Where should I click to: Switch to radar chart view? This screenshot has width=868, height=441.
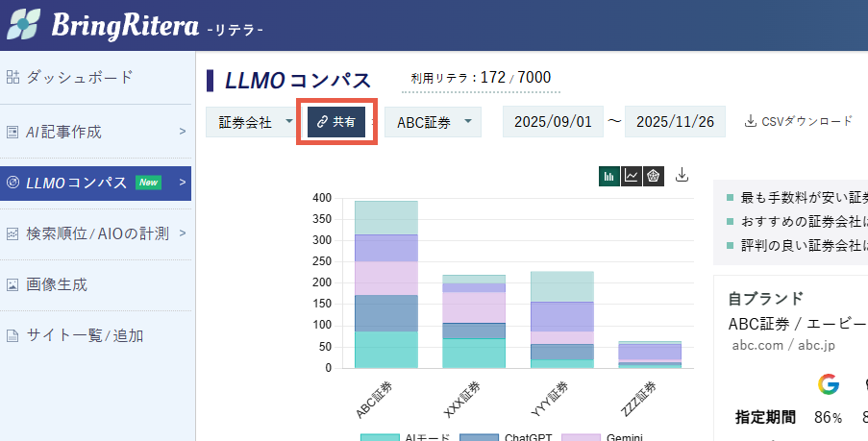click(654, 176)
